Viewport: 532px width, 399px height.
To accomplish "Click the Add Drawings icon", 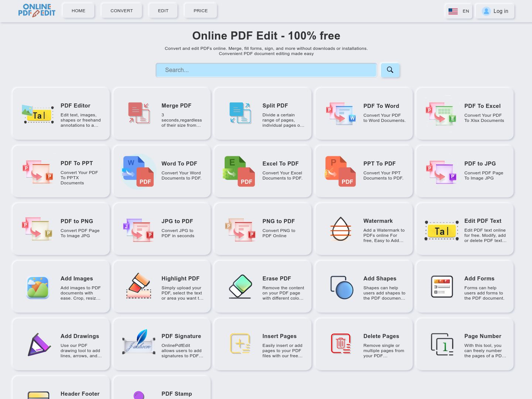I will 39,344.
